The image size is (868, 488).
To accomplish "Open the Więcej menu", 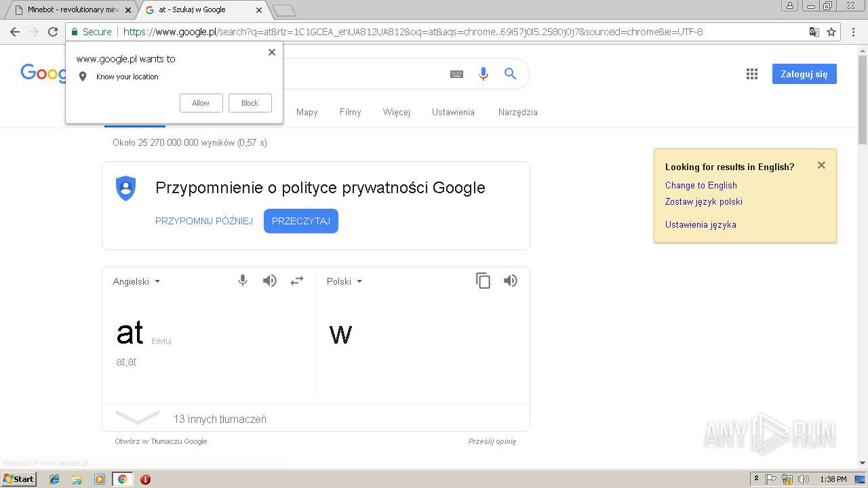I will pos(397,113).
